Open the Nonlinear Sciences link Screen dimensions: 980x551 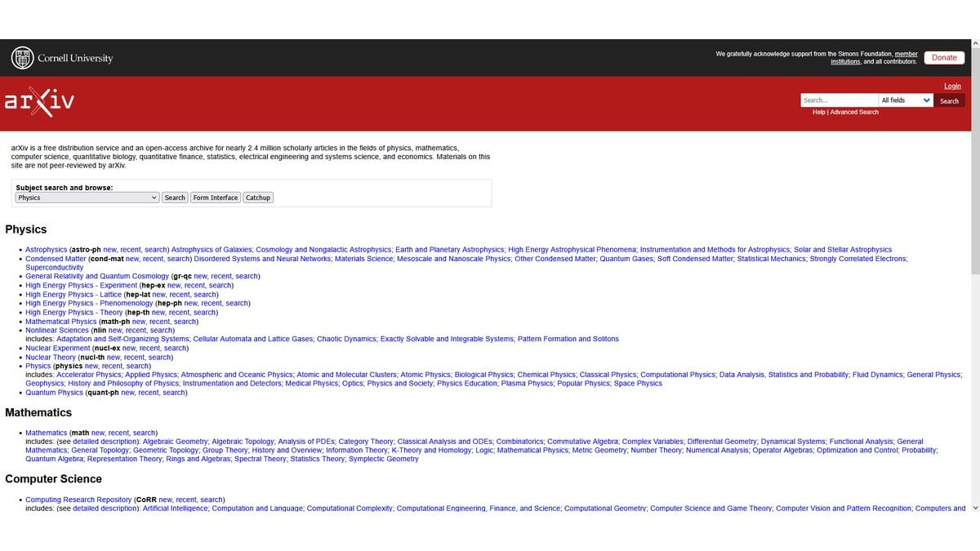57,330
